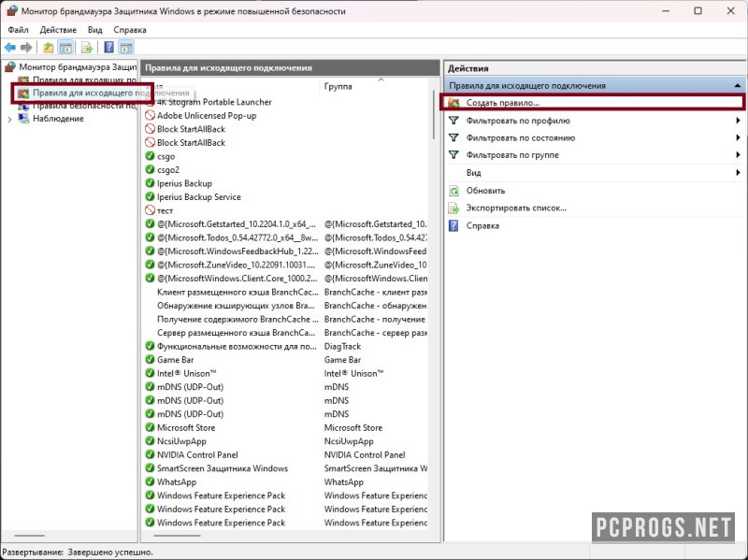Click the rules list vertical scrollbar thumb

pyautogui.click(x=434, y=114)
